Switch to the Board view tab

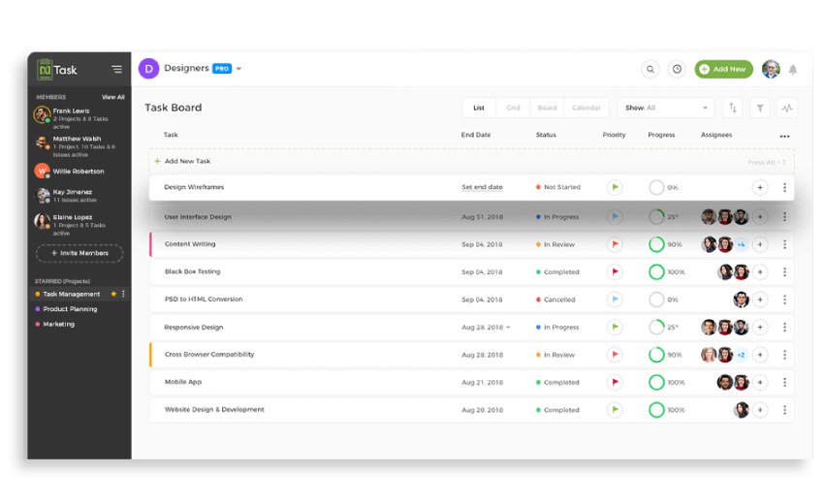coord(547,108)
